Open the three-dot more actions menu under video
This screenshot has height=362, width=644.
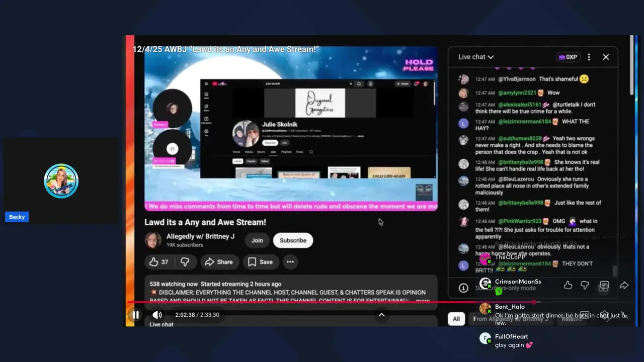point(290,262)
